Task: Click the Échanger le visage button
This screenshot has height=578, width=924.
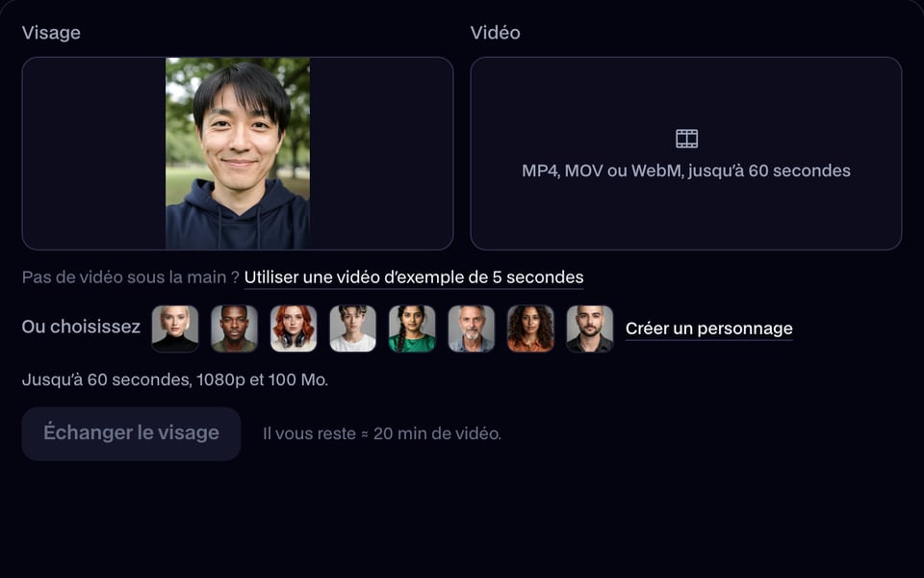Action: click(132, 433)
